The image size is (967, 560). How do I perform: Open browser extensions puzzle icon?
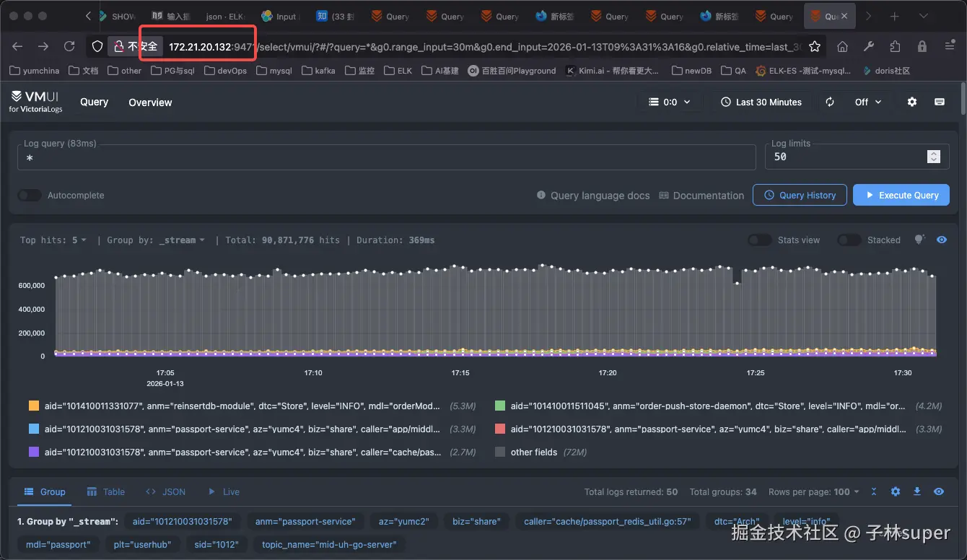tap(896, 46)
